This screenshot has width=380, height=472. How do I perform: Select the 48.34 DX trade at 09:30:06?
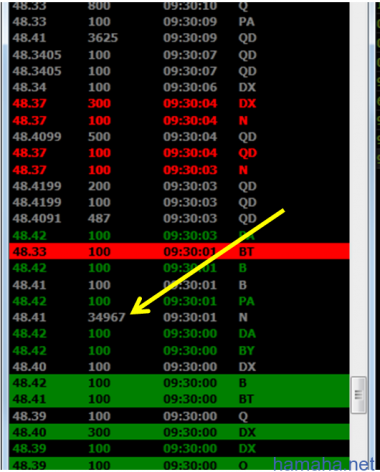(179, 87)
